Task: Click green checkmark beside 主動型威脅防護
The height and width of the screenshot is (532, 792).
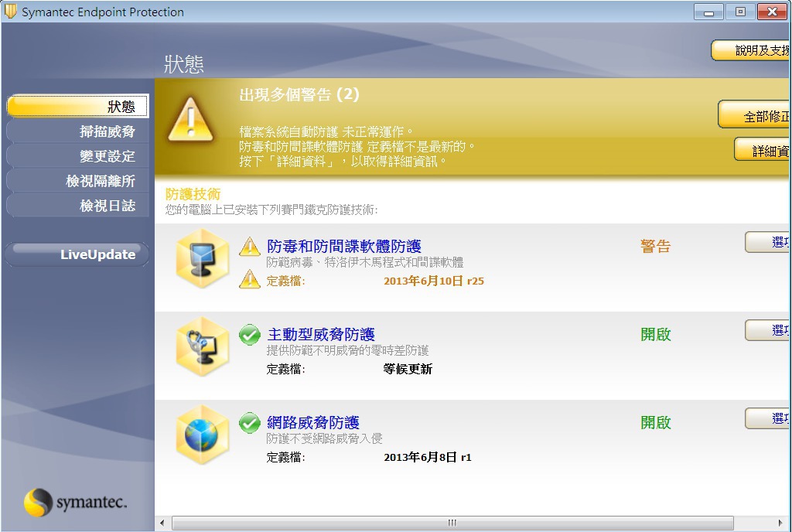Action: [250, 335]
